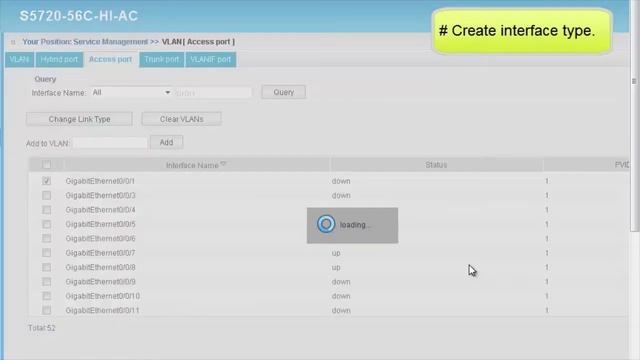This screenshot has height=360, width=640.
Task: Check the GigabitEthernet0/0/10 checkbox
Action: [x=47, y=296]
